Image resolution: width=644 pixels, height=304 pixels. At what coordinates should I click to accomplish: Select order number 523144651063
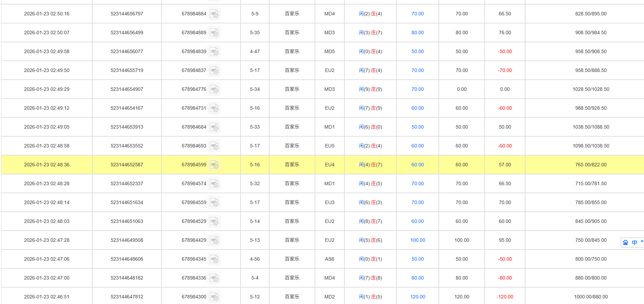pyautogui.click(x=127, y=222)
